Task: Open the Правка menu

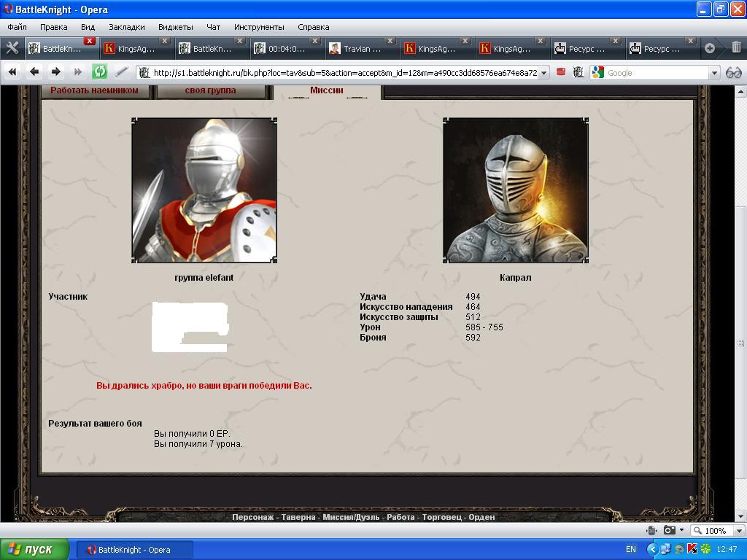Action: coord(54,27)
